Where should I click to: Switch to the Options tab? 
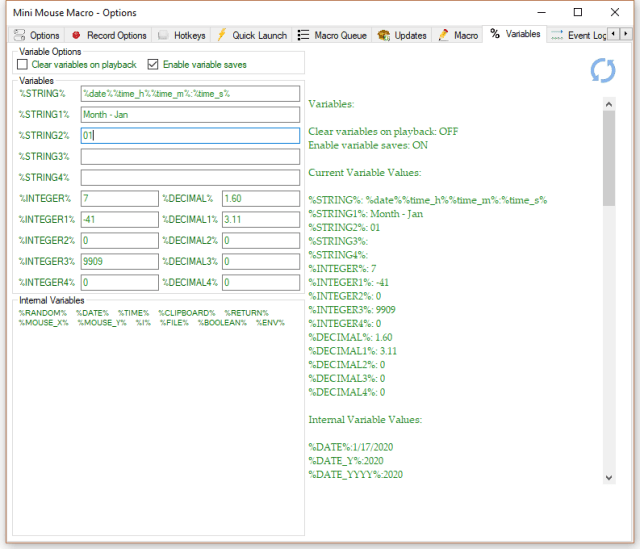tap(37, 35)
